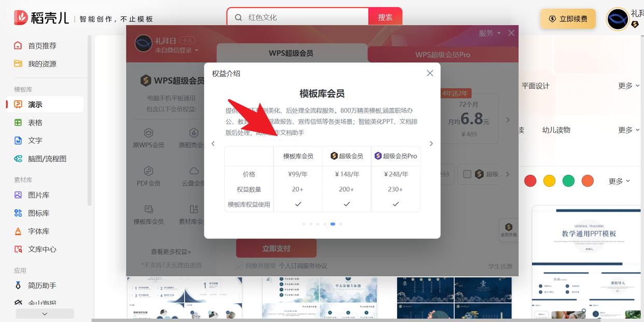The height and width of the screenshot is (322, 644).
Task: Click the 超级会员Pro logo in comparison table
Action: tap(378, 156)
